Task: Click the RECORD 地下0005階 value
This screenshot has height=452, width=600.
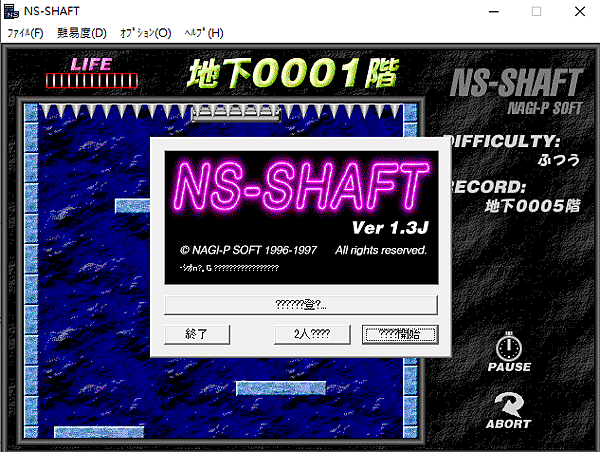Action: (x=533, y=206)
